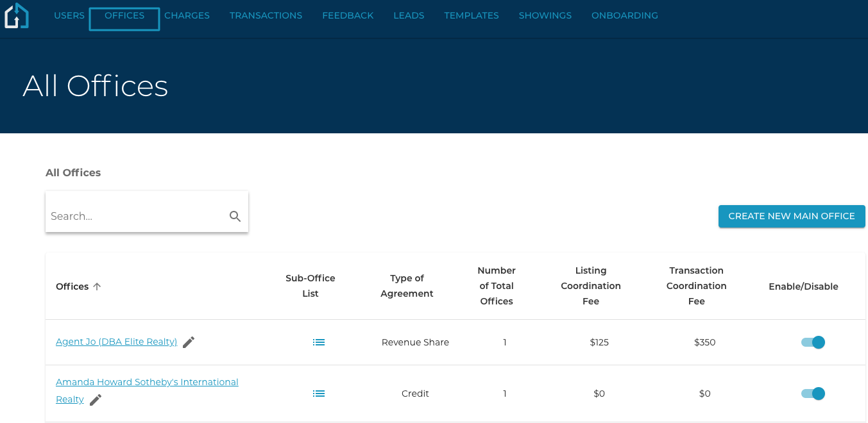Click the search magnifier icon
Viewport: 868px width, 423px height.
(x=235, y=217)
